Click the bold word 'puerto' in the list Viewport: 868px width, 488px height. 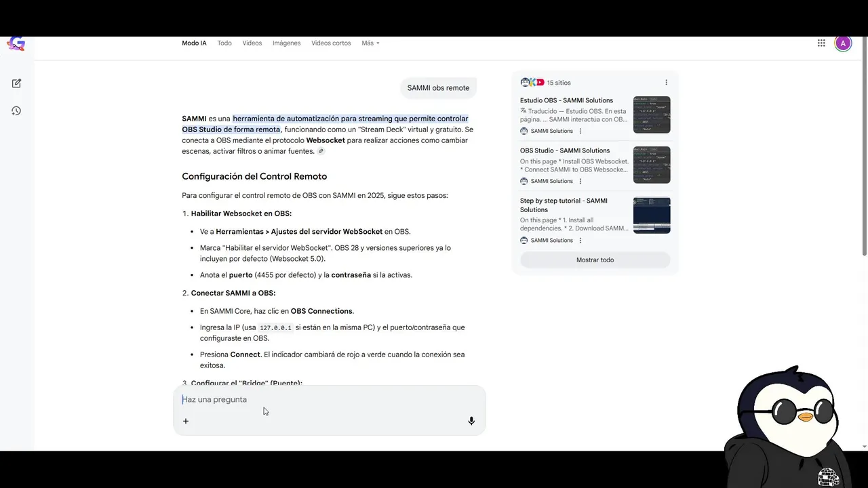[x=241, y=275]
